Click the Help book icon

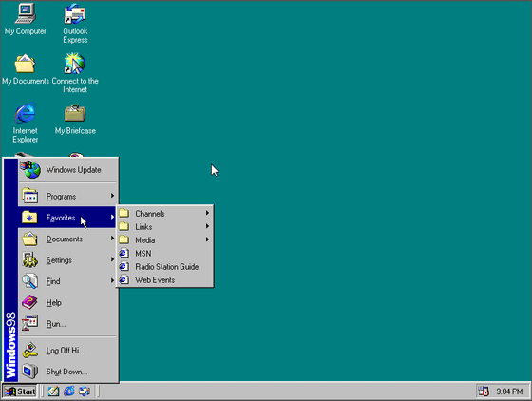click(29, 302)
